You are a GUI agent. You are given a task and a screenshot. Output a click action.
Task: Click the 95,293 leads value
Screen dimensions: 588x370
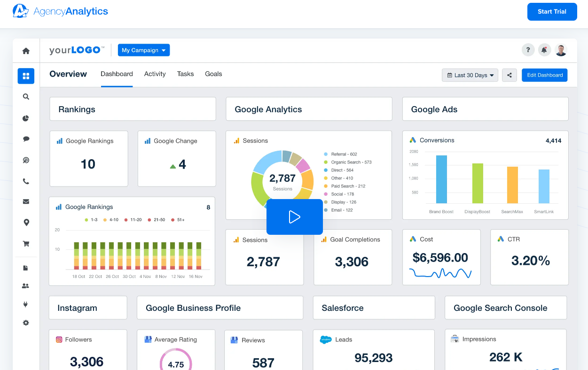click(374, 358)
